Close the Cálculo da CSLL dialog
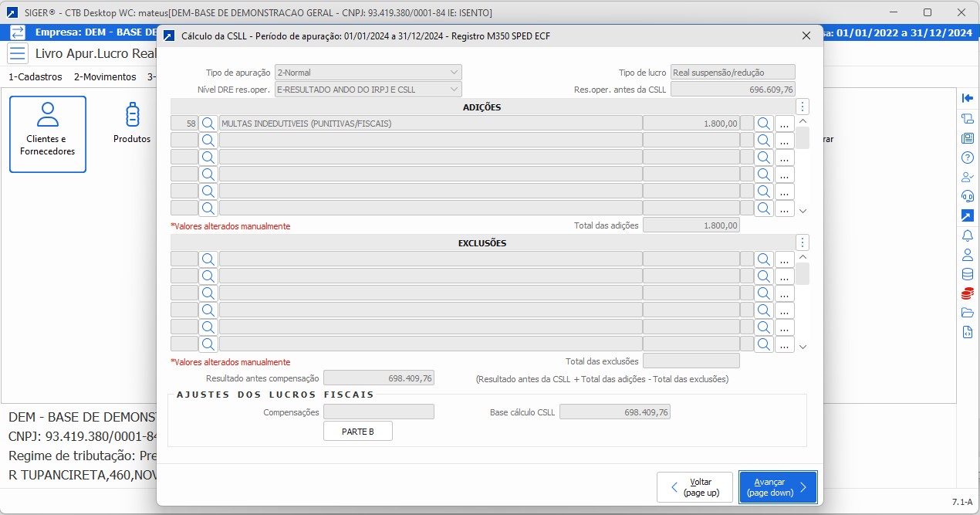The image size is (980, 515). click(x=806, y=36)
